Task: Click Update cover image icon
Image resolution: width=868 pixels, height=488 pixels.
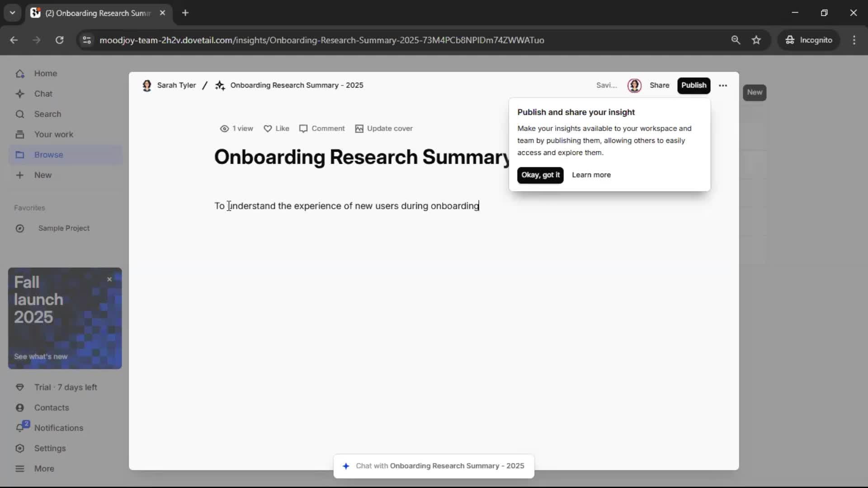Action: (x=359, y=129)
